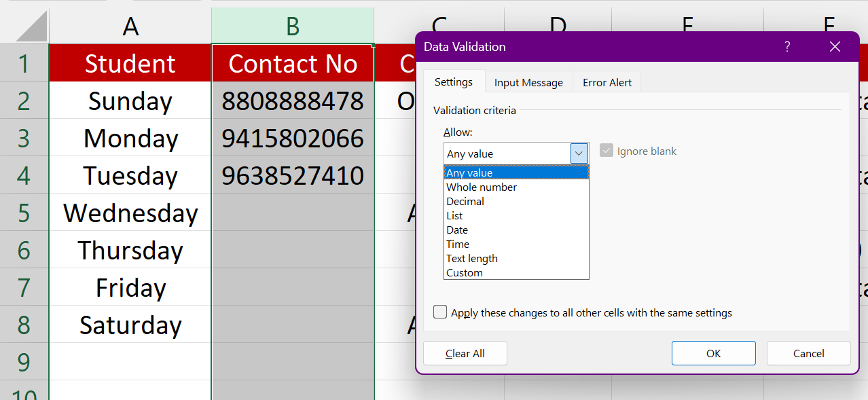Select row 5 header
This screenshot has height=400, width=868.
pyautogui.click(x=24, y=213)
